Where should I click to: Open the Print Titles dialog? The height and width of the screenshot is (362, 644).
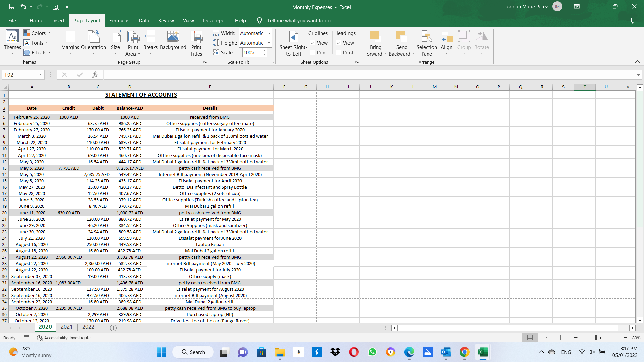coord(196,44)
